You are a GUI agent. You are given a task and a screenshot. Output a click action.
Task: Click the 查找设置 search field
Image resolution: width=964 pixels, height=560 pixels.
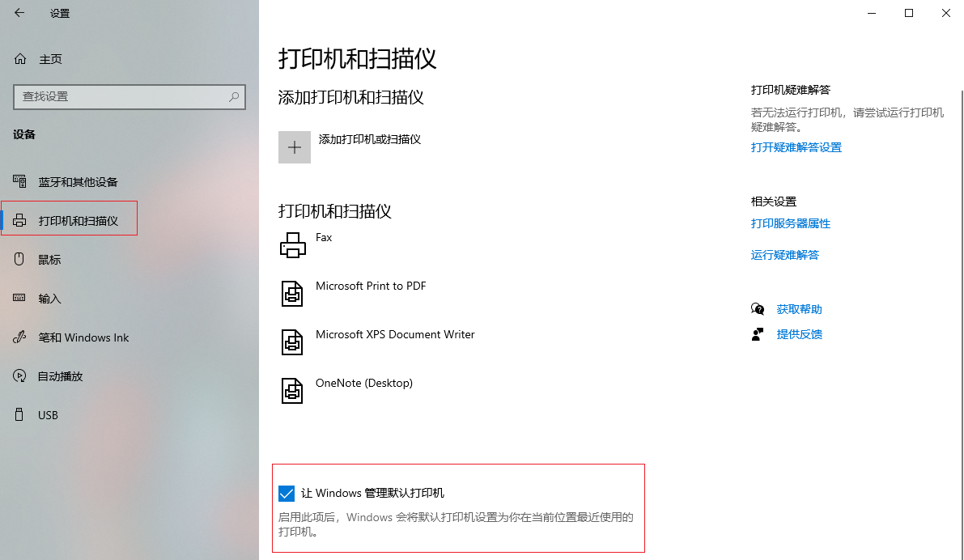[121, 96]
